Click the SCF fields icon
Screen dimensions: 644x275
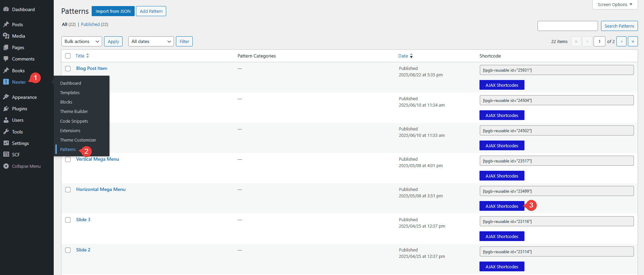tap(6, 155)
